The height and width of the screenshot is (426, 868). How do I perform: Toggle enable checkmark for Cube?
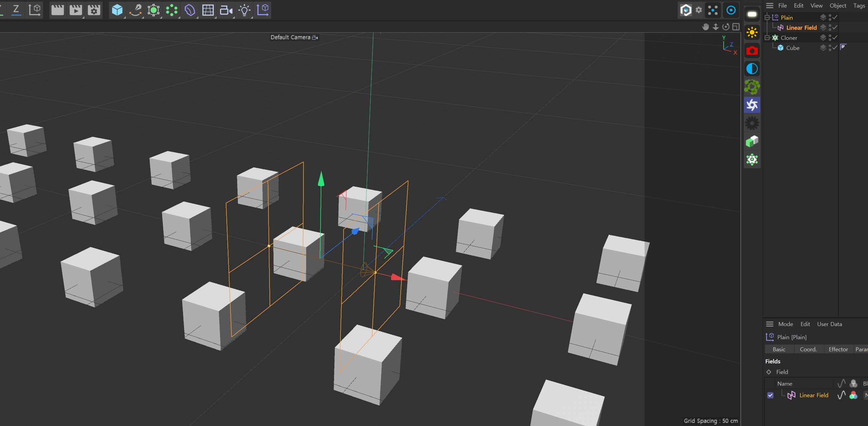(835, 47)
